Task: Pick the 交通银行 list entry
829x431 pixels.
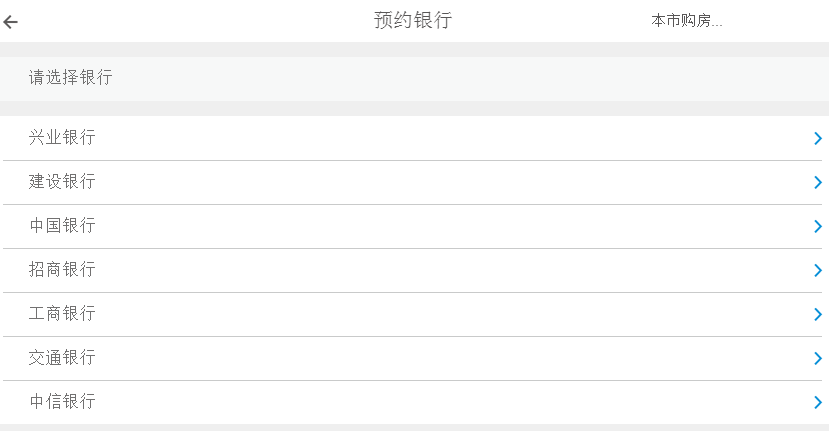Action: click(x=62, y=358)
